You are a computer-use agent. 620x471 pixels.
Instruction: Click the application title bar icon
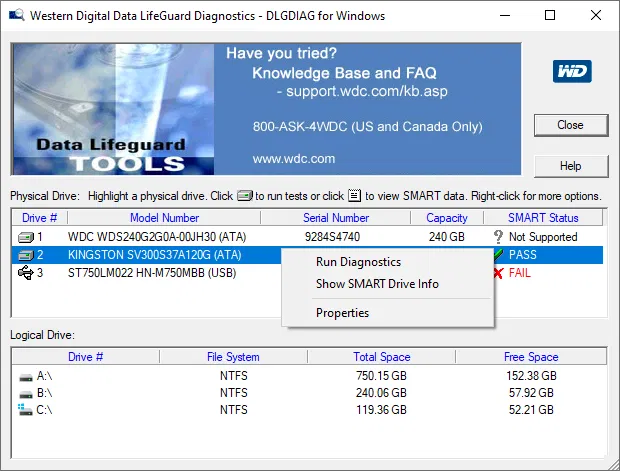pyautogui.click(x=17, y=15)
